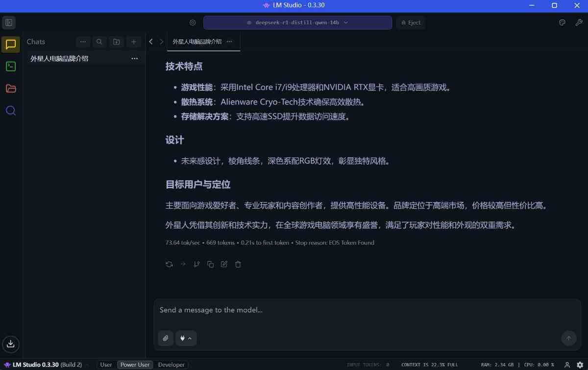This screenshot has width=588, height=370.
Task: Click the message input field
Action: pos(343,310)
